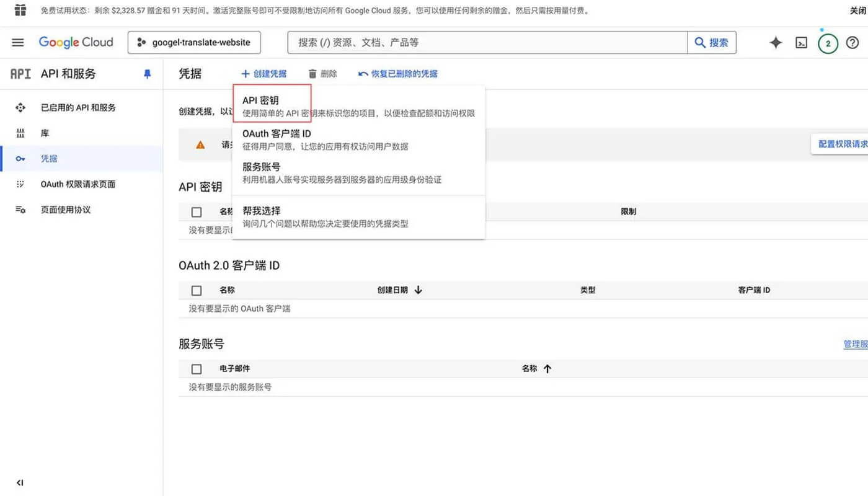Open the googel-translate-website project picker
The image size is (868, 496).
point(194,42)
